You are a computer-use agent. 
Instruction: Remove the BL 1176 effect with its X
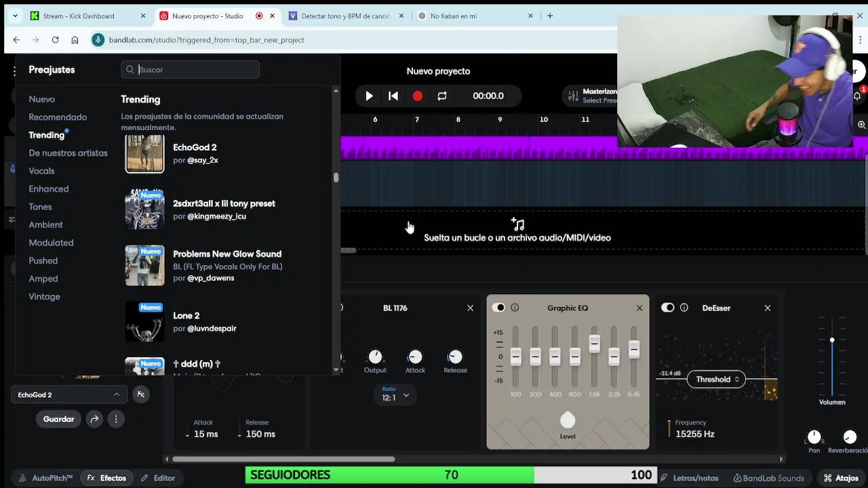(x=470, y=308)
